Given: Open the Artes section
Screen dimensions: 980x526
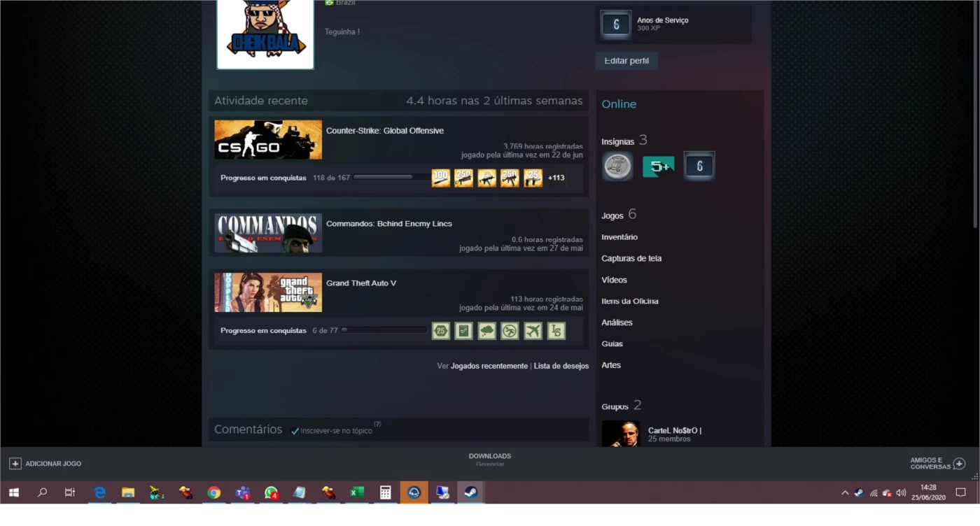Looking at the screenshot, I should coord(611,365).
